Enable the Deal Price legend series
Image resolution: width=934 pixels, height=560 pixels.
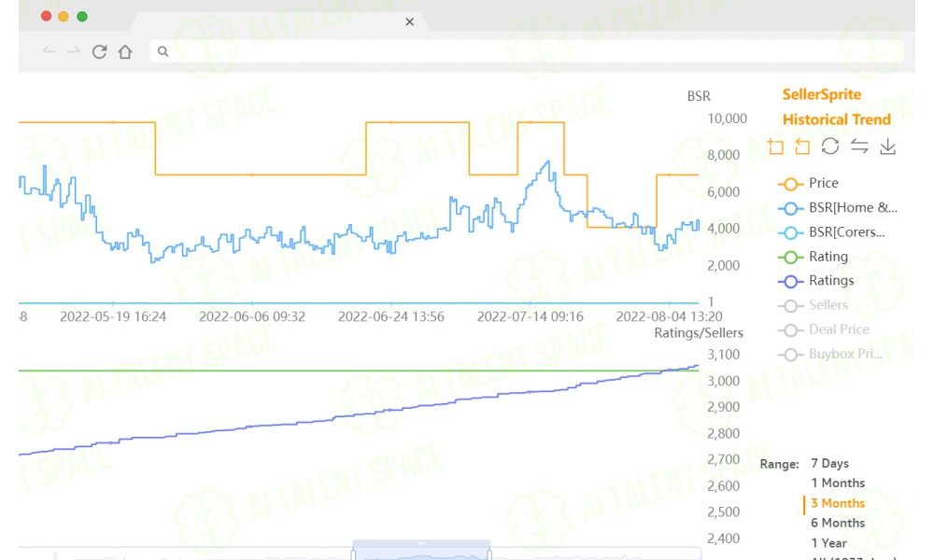824,329
